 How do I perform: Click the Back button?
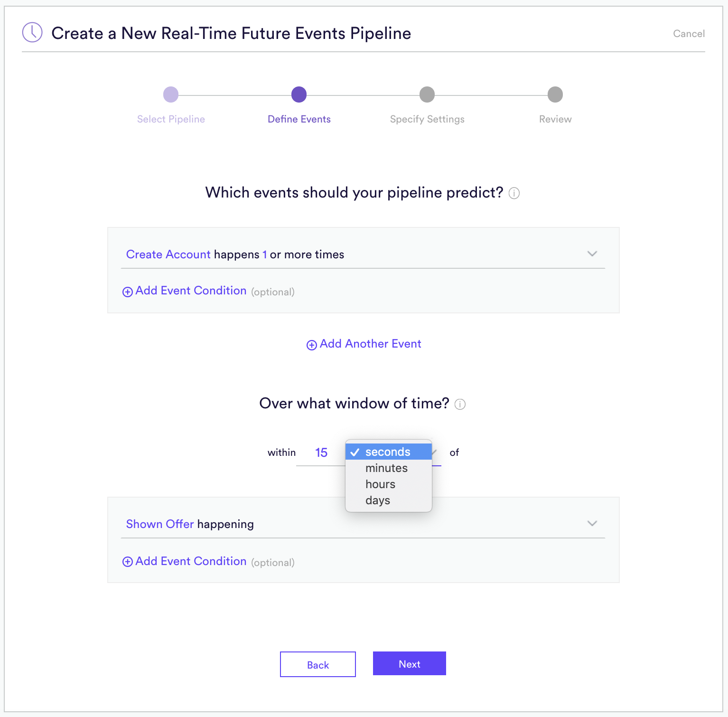pos(318,664)
